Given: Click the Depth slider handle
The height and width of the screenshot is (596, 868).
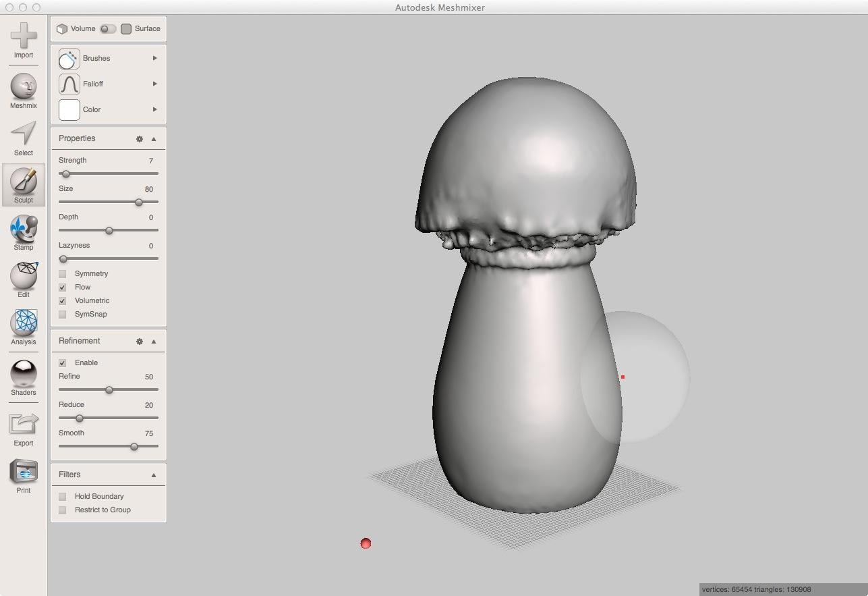Looking at the screenshot, I should point(109,231).
